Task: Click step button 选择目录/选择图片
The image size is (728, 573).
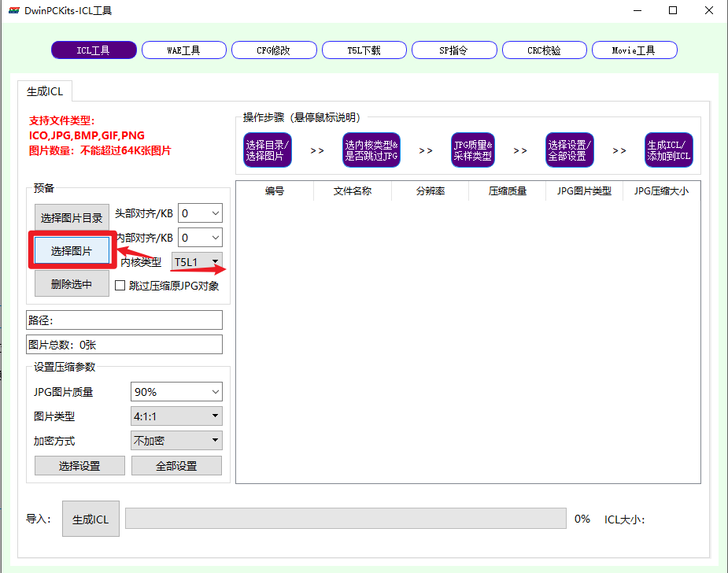Action: [x=268, y=150]
